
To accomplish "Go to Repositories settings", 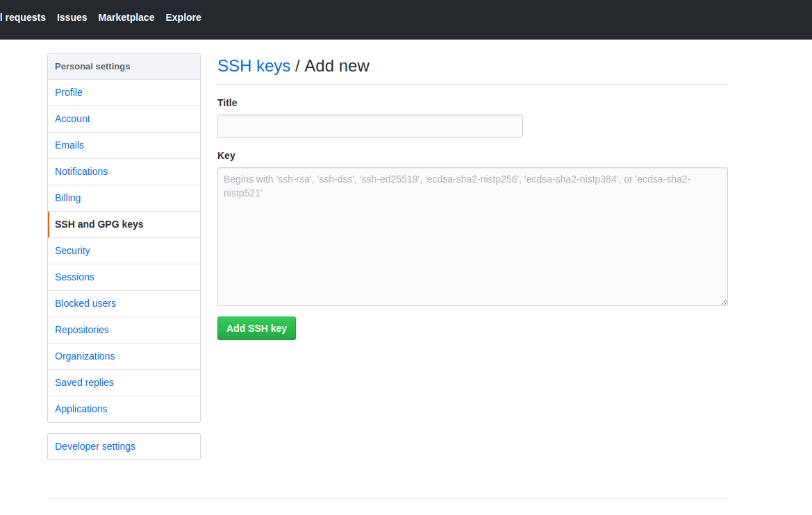I will [82, 330].
